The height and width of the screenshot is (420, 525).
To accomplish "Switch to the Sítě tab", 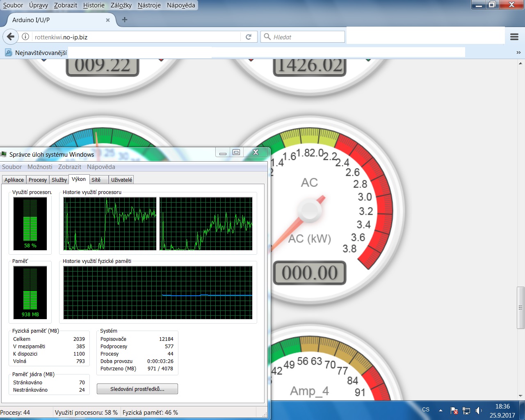I will (x=96, y=180).
